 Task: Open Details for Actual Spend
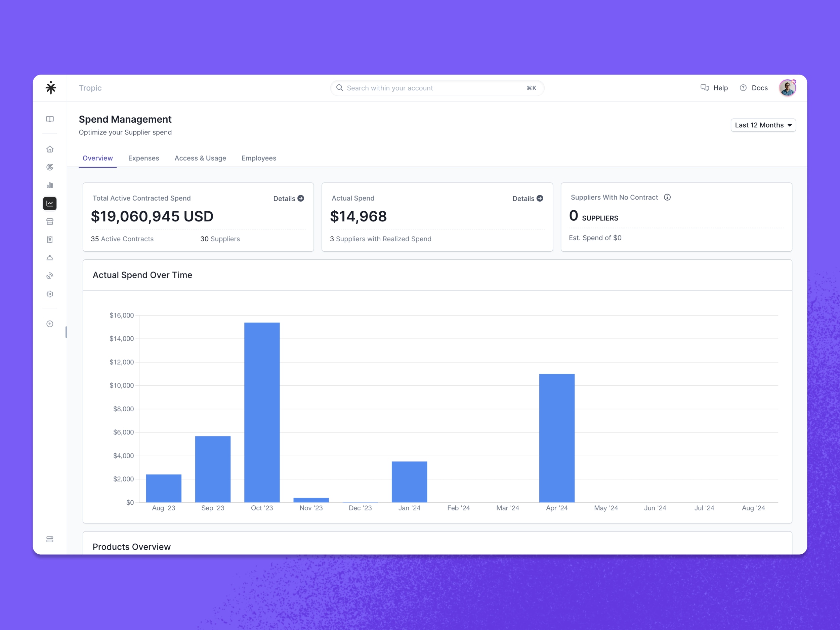pos(528,198)
